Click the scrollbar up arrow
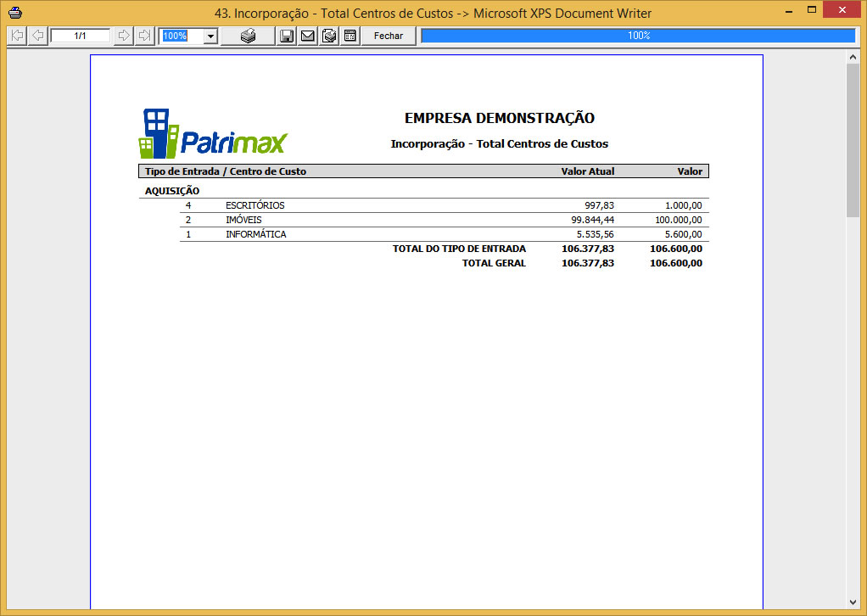 coord(853,57)
